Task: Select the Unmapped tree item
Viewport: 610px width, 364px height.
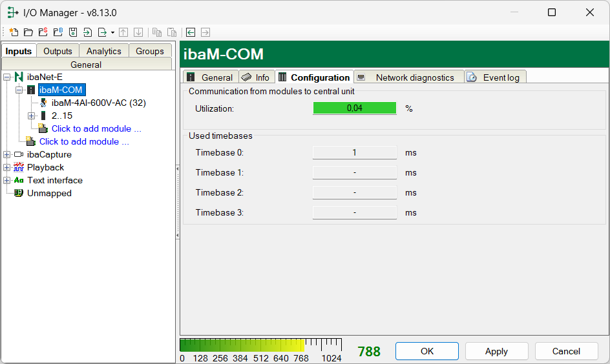Action: [x=49, y=193]
